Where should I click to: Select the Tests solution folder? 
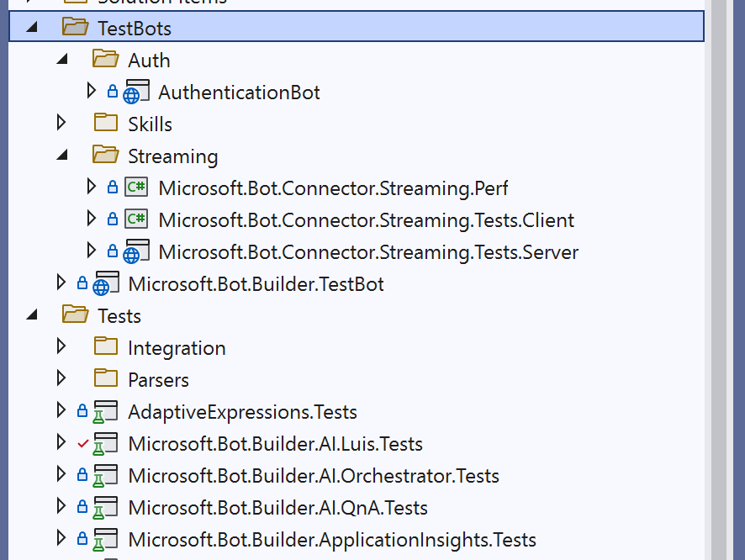coord(118,315)
